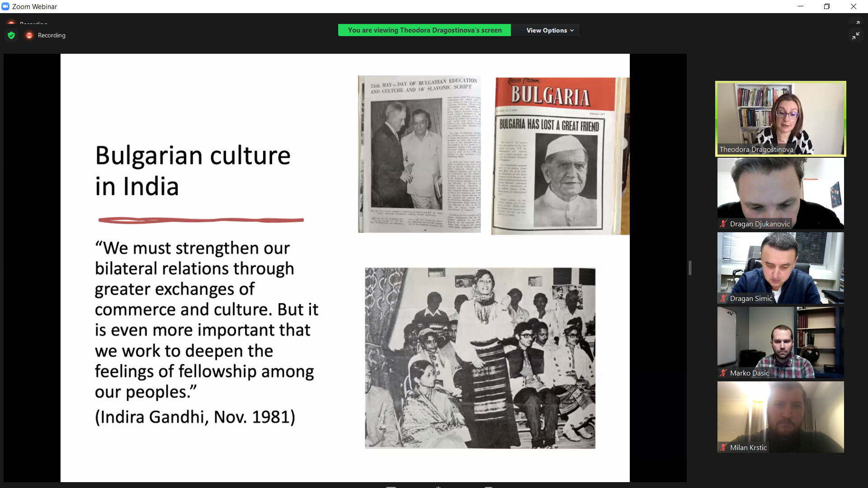Select Theodora Dragostinova's video thumbnail
The width and height of the screenshot is (868, 488).
click(x=780, y=119)
